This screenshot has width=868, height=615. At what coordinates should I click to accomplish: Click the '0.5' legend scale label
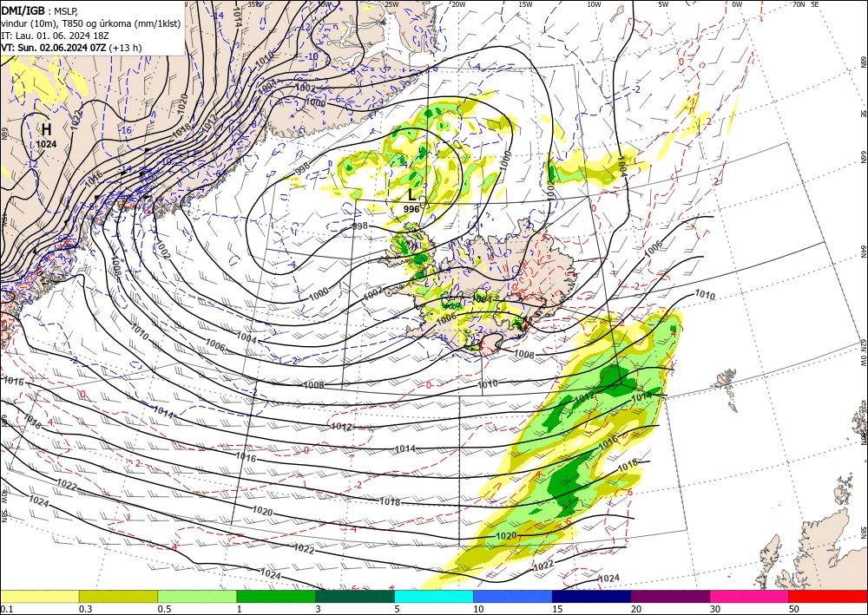click(164, 609)
